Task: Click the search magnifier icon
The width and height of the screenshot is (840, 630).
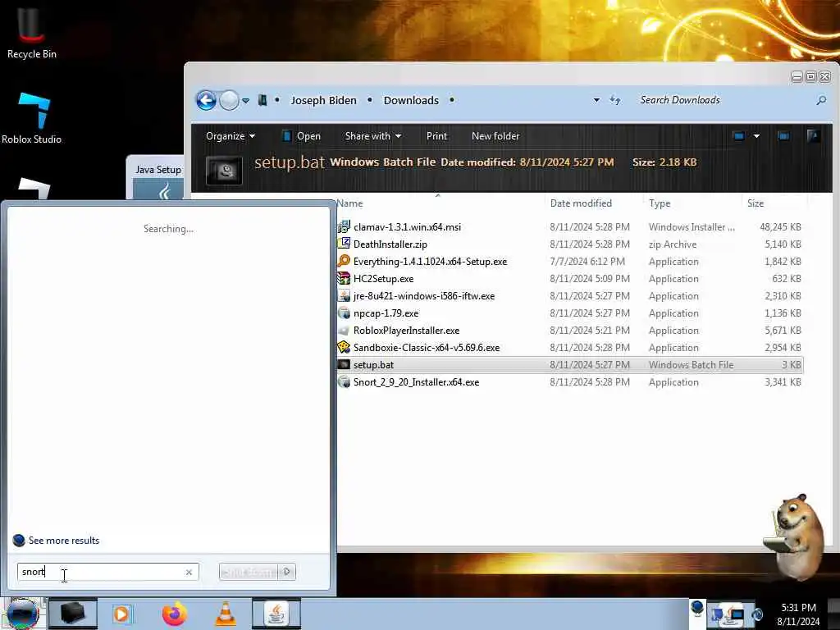Action: click(820, 100)
